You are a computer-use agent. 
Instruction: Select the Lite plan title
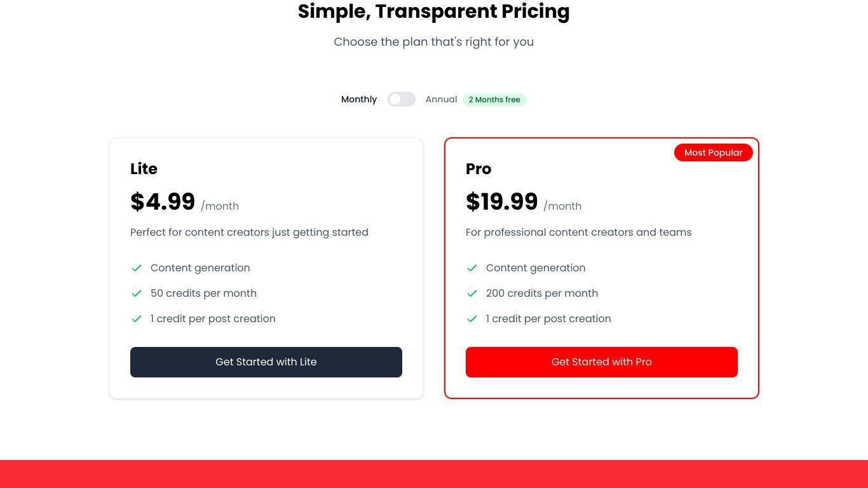click(144, 169)
